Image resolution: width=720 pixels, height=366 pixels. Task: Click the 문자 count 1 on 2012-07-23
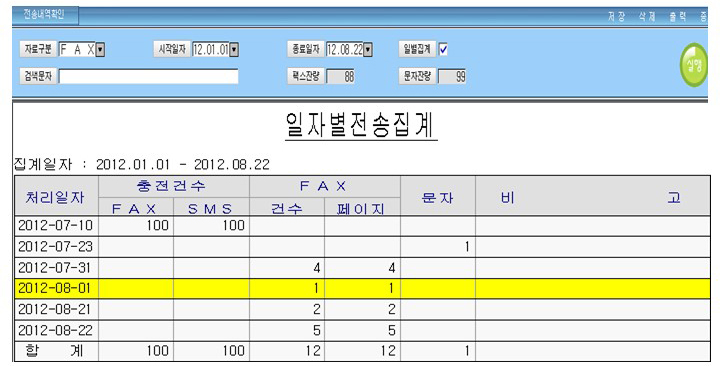pyautogui.click(x=467, y=247)
